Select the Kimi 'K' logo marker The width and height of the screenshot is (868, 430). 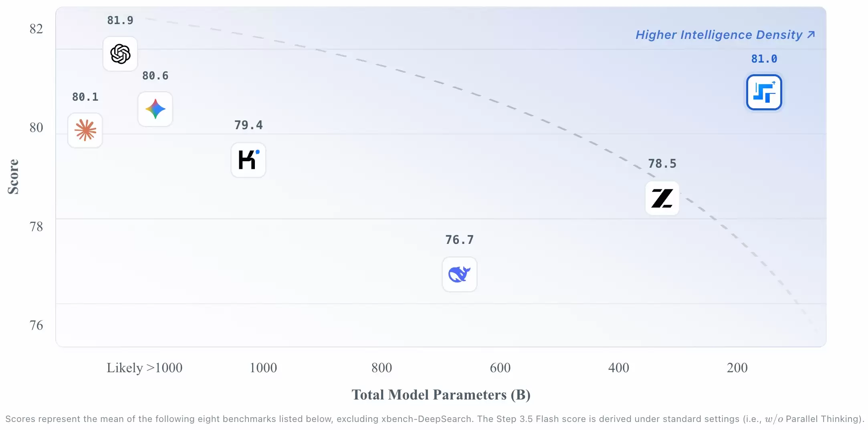(x=248, y=160)
